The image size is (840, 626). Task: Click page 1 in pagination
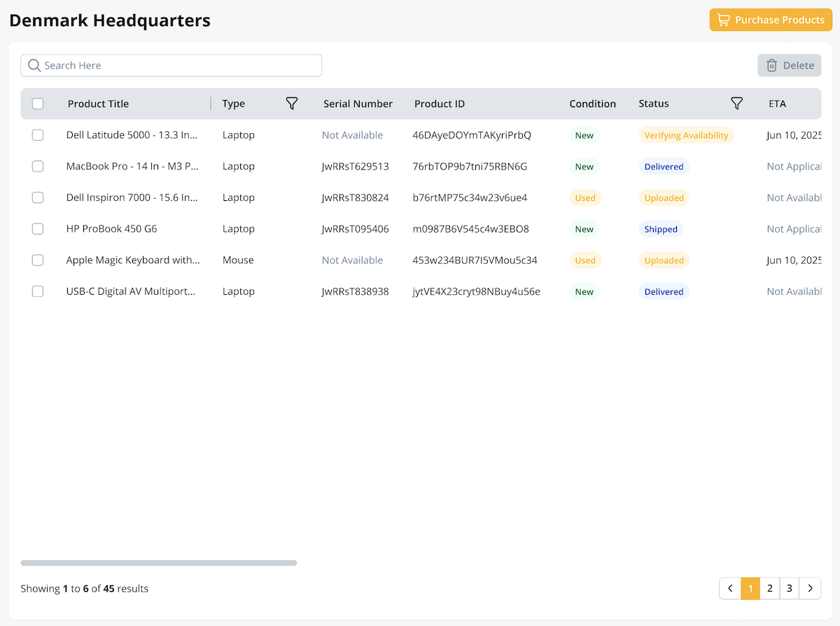click(750, 588)
